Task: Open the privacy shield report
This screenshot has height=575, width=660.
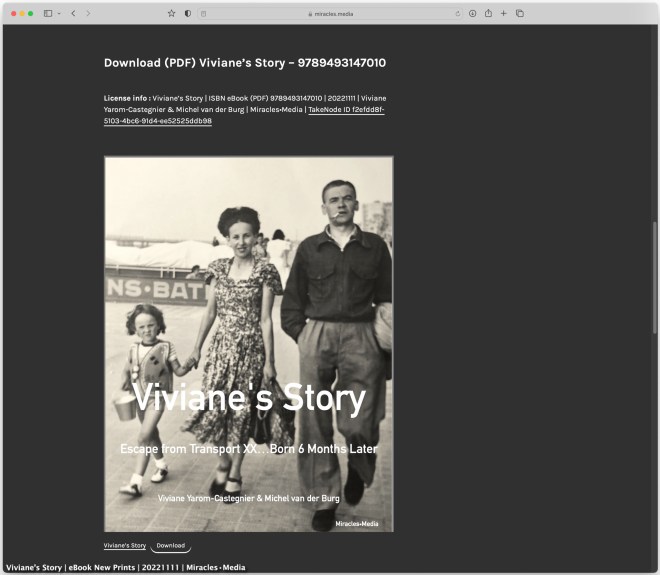Action: (x=188, y=13)
